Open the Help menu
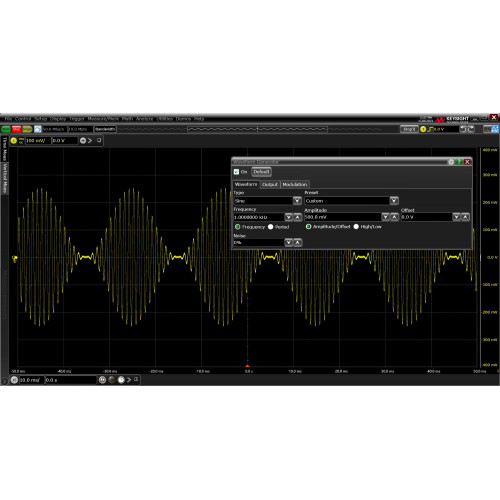Screen dimensions: 500x500 199,119
